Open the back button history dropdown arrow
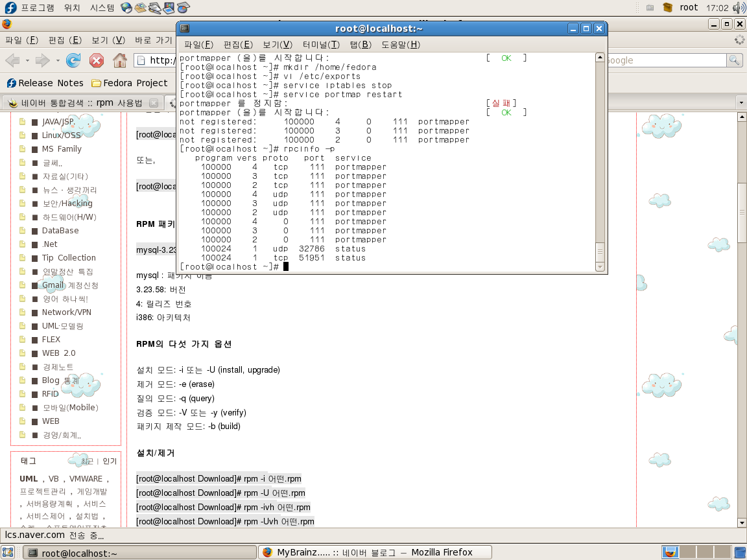The height and width of the screenshot is (560, 747). (27, 61)
